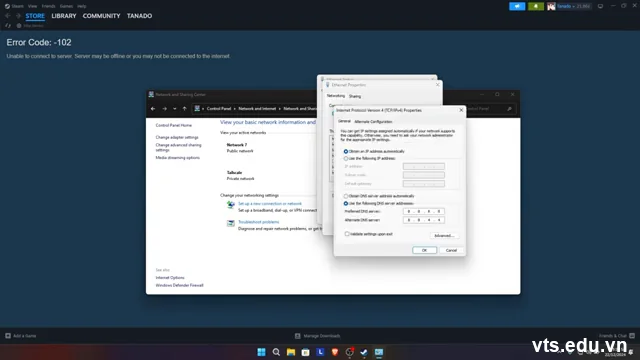Open Media streaming options link
Image resolution: width=640 pixels, height=360 pixels.
(178, 158)
